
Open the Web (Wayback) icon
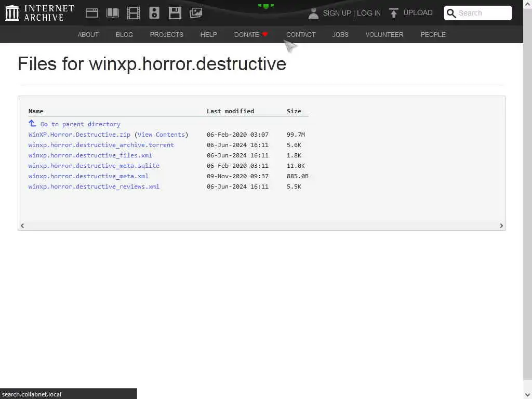coord(92,13)
